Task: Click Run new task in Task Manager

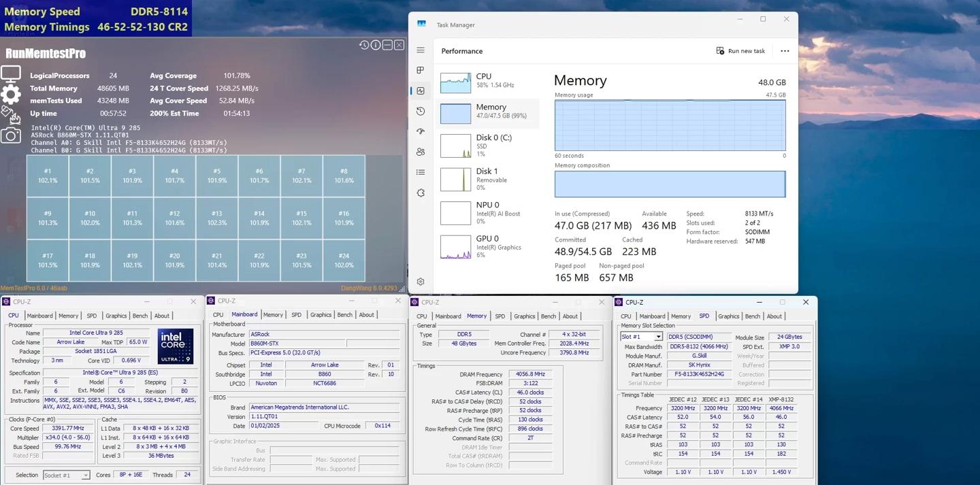Action: pos(740,51)
